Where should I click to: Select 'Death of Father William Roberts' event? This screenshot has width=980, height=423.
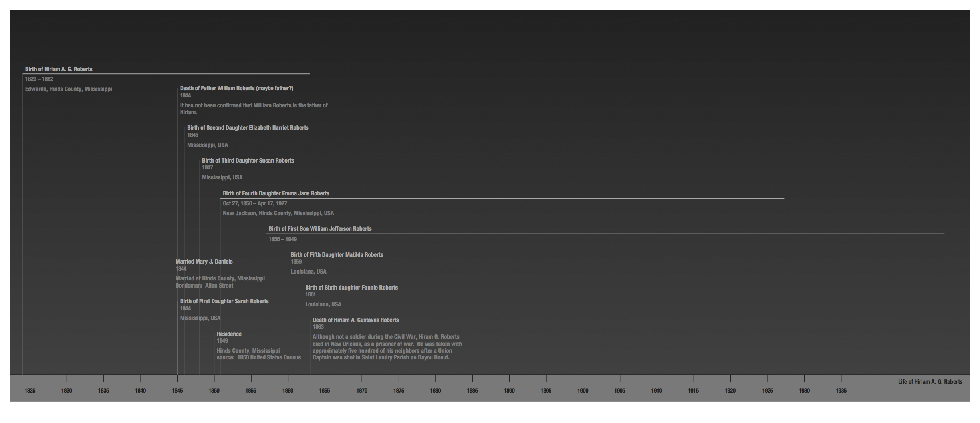tap(236, 88)
